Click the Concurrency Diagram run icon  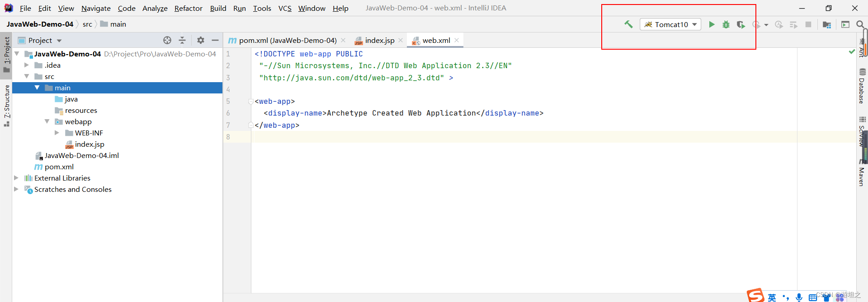(793, 24)
